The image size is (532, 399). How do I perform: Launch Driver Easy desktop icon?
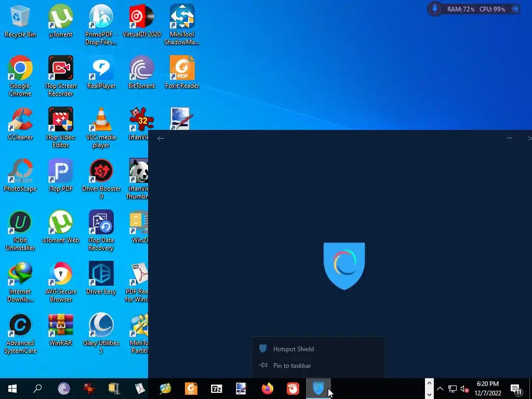101,278
